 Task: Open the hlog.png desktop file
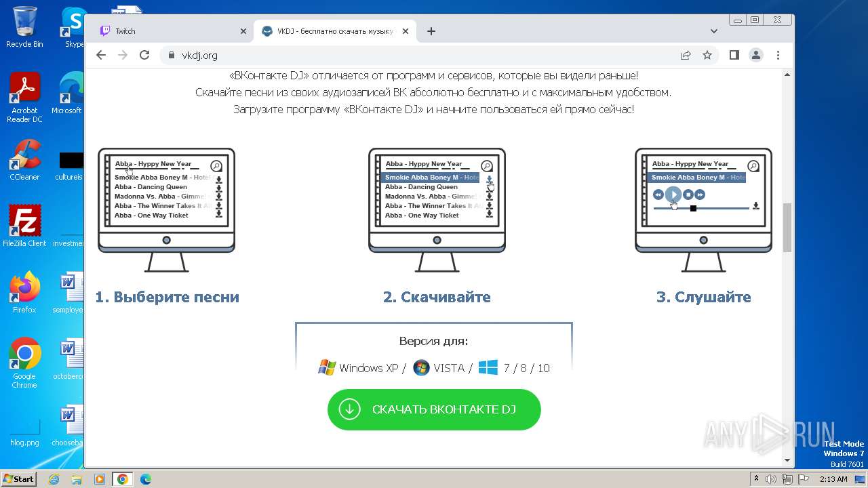(24, 426)
